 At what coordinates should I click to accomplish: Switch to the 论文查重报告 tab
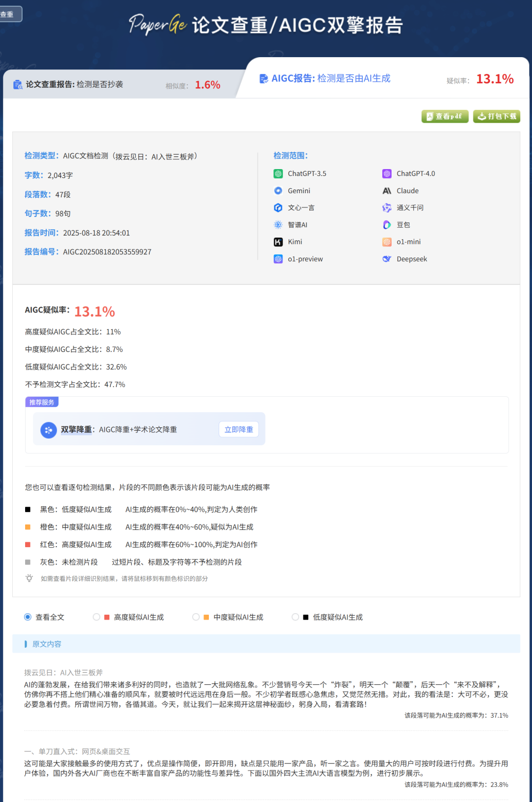[74, 84]
